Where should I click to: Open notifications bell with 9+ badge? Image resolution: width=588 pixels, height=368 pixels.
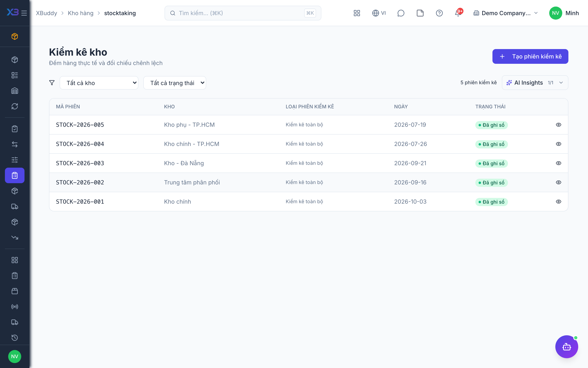[459, 13]
